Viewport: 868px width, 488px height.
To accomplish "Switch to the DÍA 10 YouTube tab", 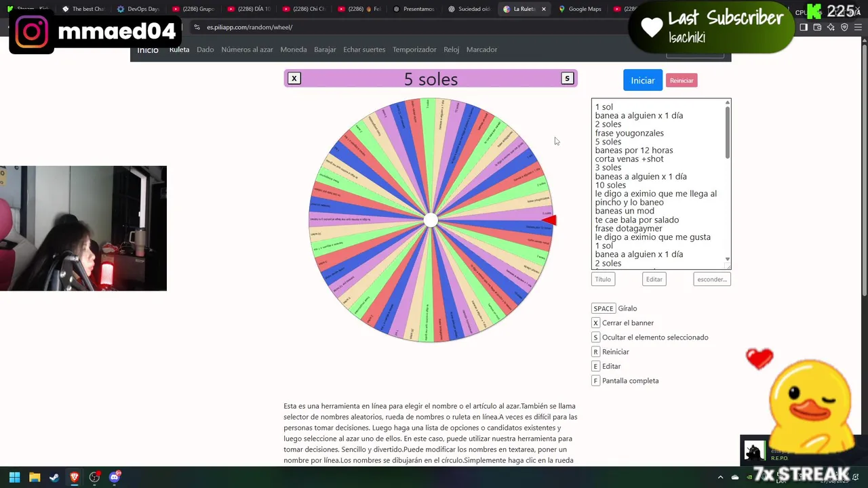I will point(248,9).
